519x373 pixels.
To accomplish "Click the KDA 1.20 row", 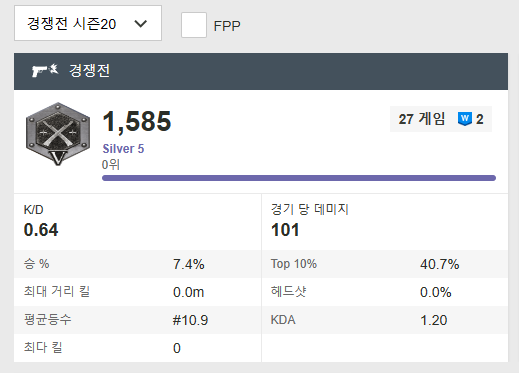I will pyautogui.click(x=385, y=320).
